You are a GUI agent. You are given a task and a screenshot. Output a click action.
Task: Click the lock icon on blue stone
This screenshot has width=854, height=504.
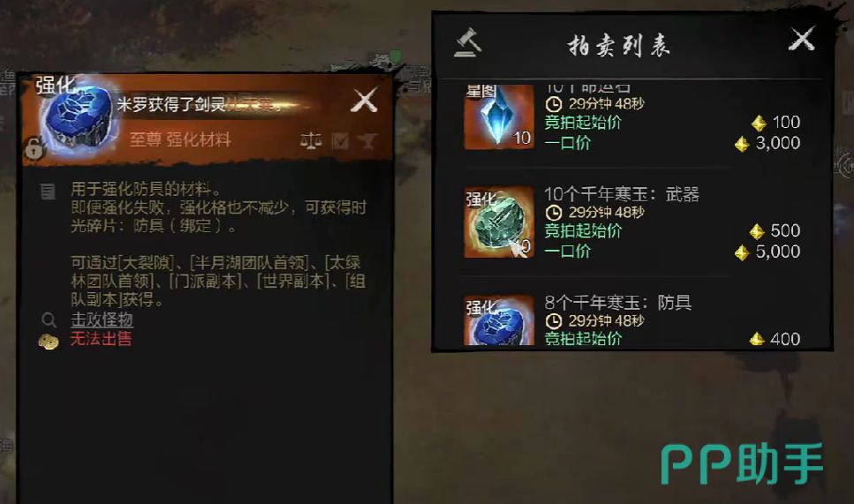point(34,147)
